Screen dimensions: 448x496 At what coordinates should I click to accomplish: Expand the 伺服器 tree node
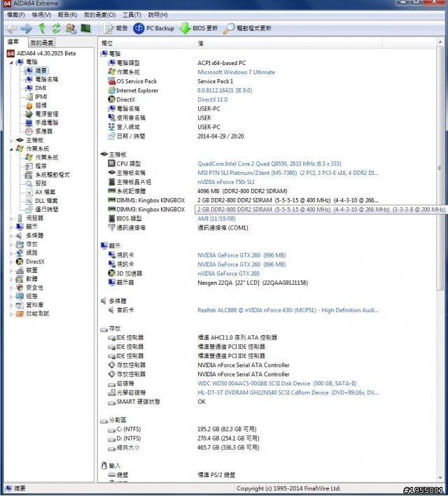coord(11,218)
